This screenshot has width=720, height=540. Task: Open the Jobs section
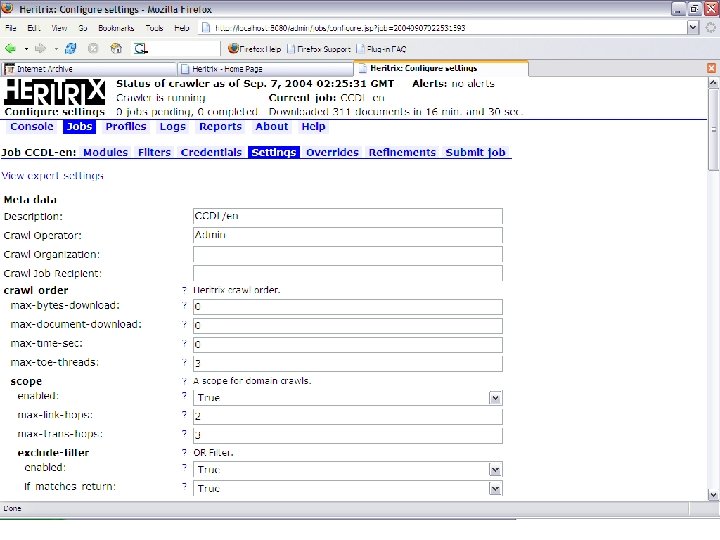(x=79, y=127)
